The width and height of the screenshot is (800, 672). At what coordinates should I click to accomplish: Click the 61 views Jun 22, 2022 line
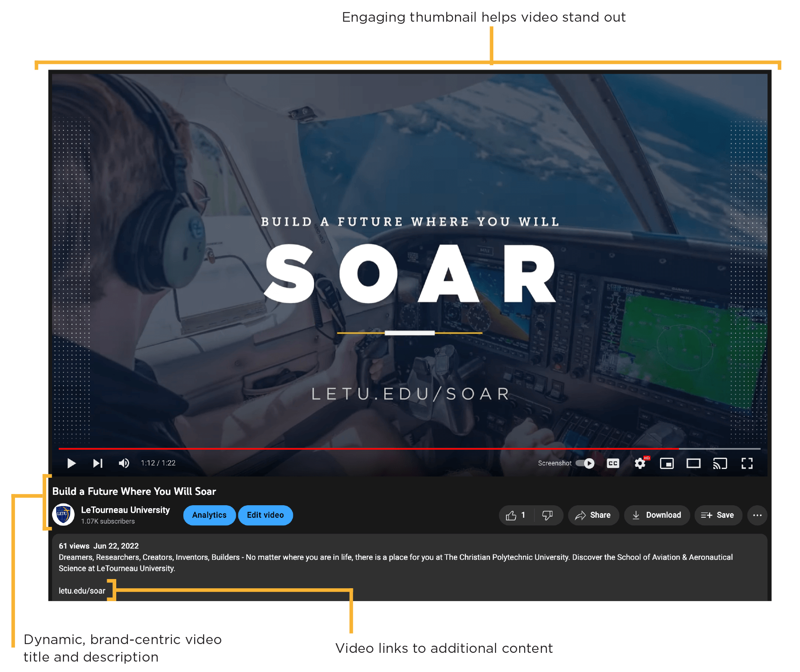(99, 546)
